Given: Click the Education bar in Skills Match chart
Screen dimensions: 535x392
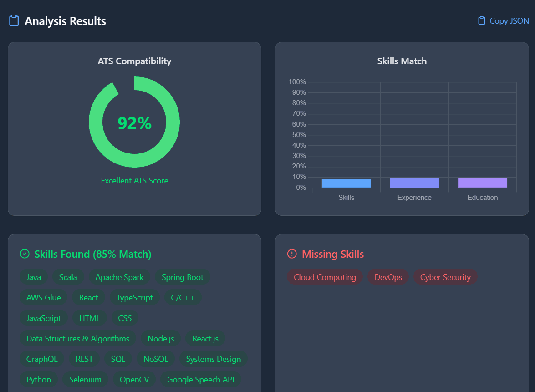Looking at the screenshot, I should click(x=482, y=182).
